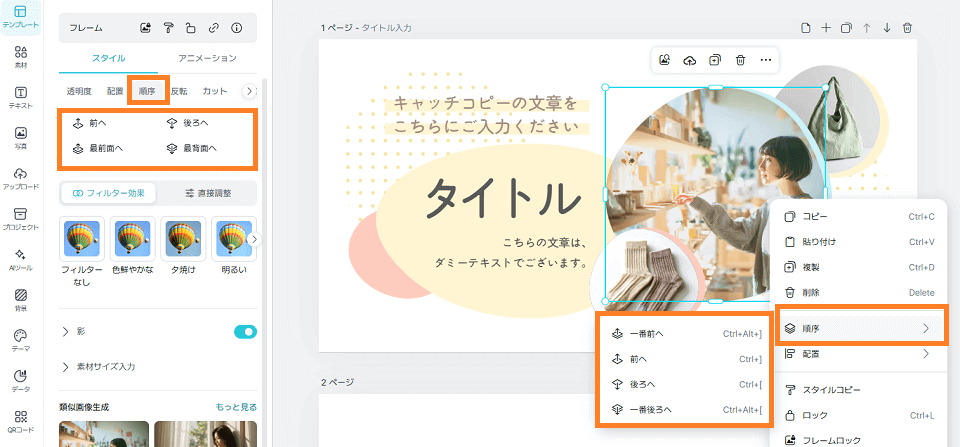
Task: Choose 複製 from the context menu
Action: point(860,267)
